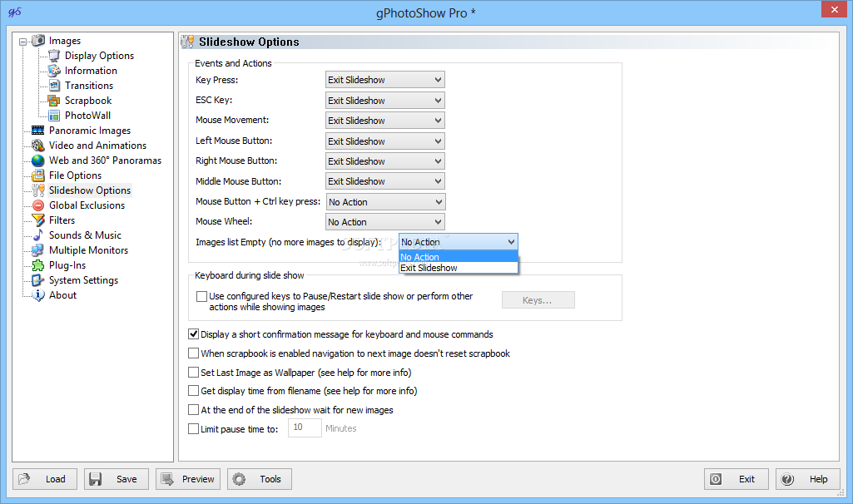Click the Save button
Viewport: 853px width, 504px height.
pyautogui.click(x=117, y=479)
